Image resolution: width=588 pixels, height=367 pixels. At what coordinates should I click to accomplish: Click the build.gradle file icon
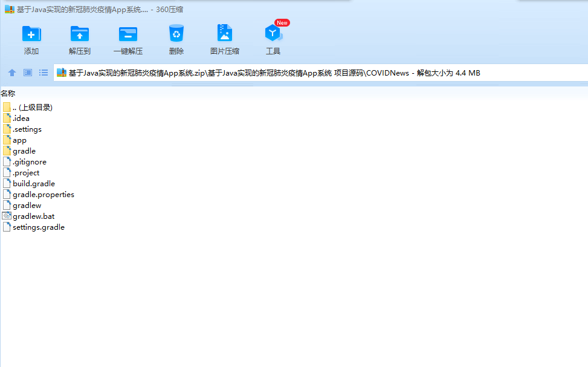coord(7,184)
